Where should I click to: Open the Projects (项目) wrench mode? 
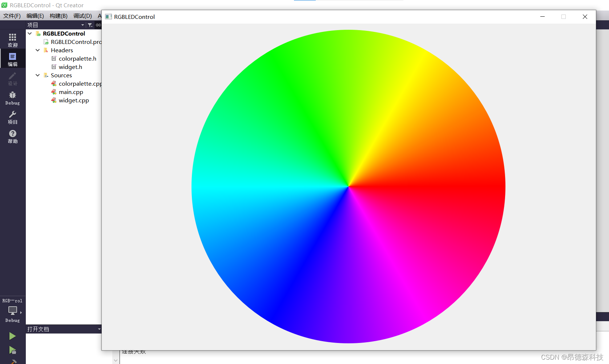tap(13, 117)
